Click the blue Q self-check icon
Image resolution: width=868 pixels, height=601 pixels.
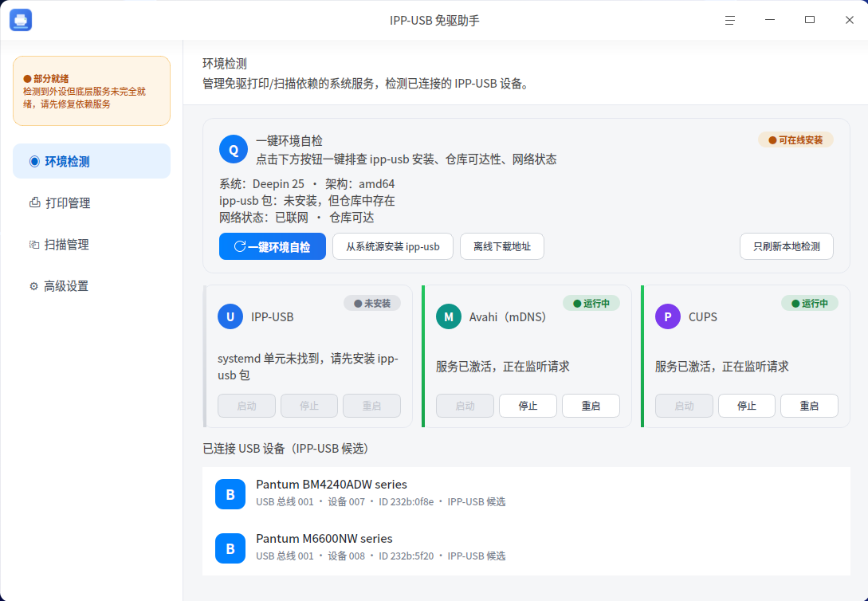tap(234, 149)
